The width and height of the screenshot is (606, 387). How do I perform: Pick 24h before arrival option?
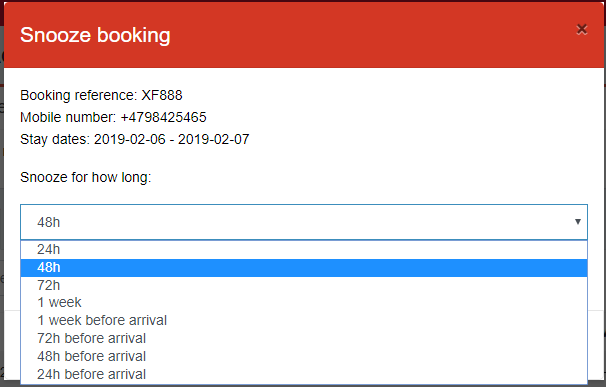(304, 374)
